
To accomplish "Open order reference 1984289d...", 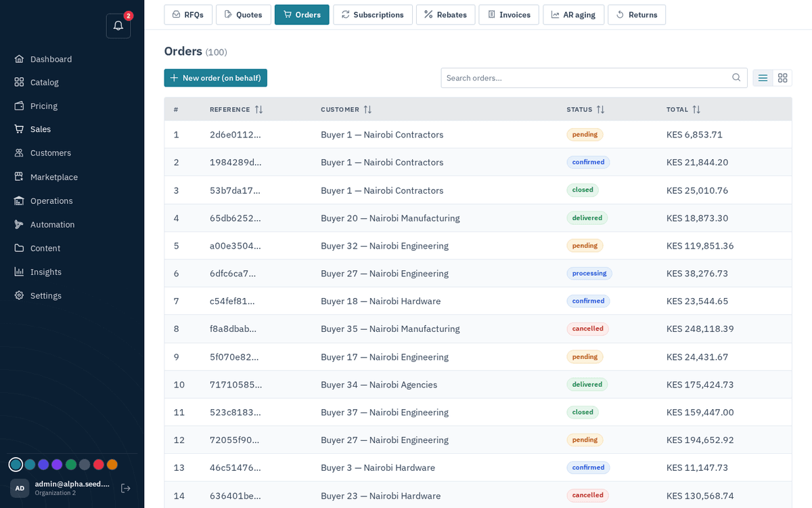I will (x=235, y=163).
